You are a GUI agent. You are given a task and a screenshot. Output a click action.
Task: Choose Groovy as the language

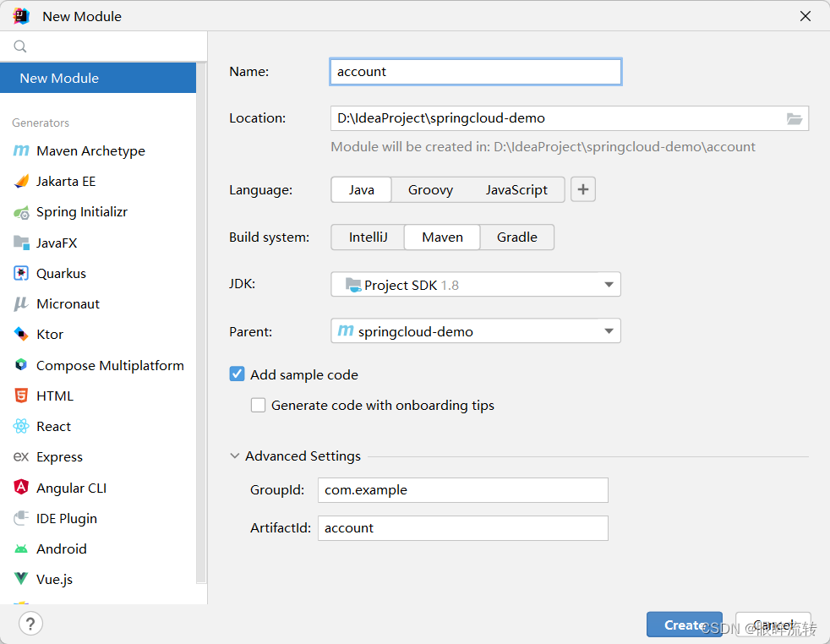click(430, 190)
